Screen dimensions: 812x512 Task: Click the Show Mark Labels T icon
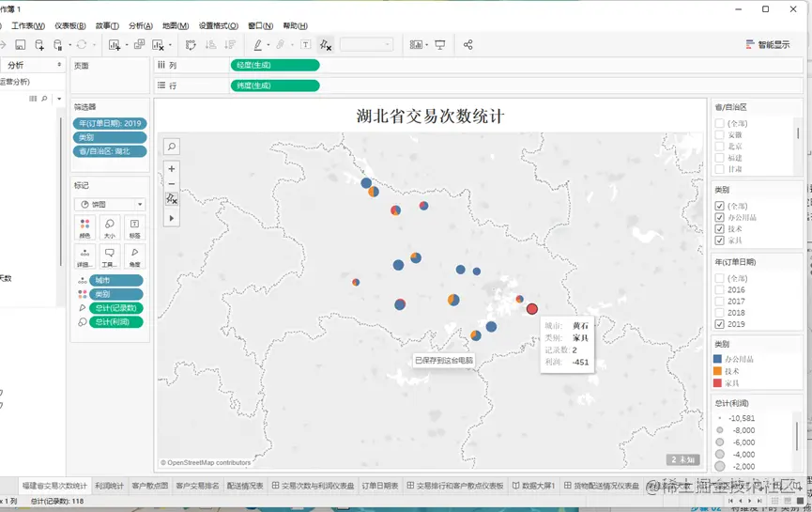click(x=305, y=44)
